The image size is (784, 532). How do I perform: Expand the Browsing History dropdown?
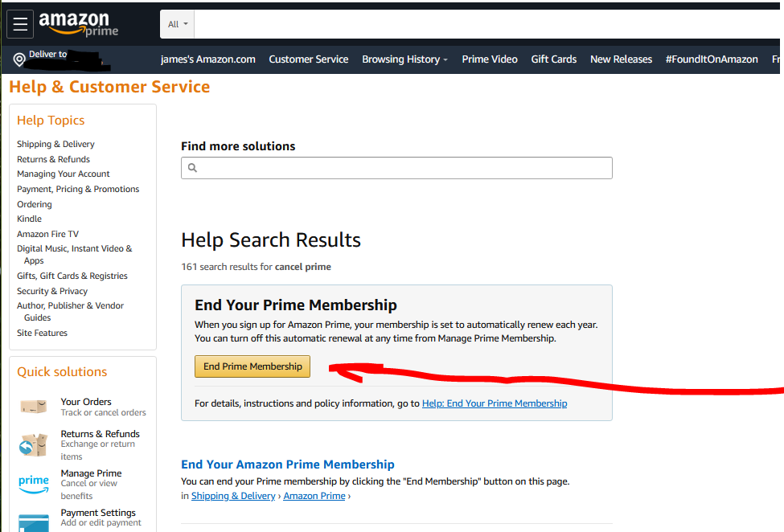pos(404,59)
